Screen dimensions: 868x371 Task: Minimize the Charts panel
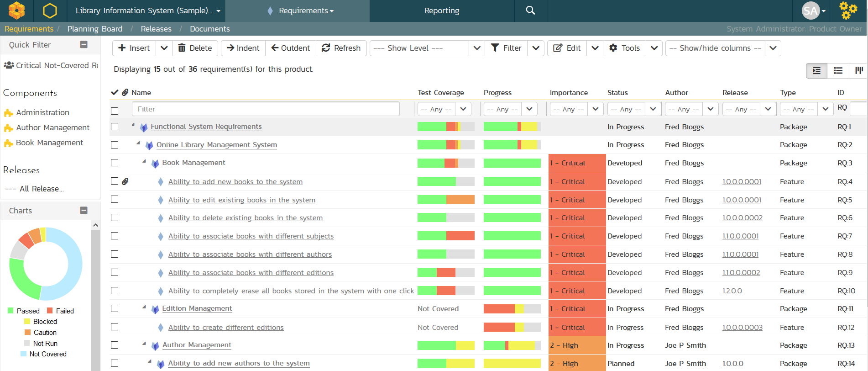click(84, 211)
